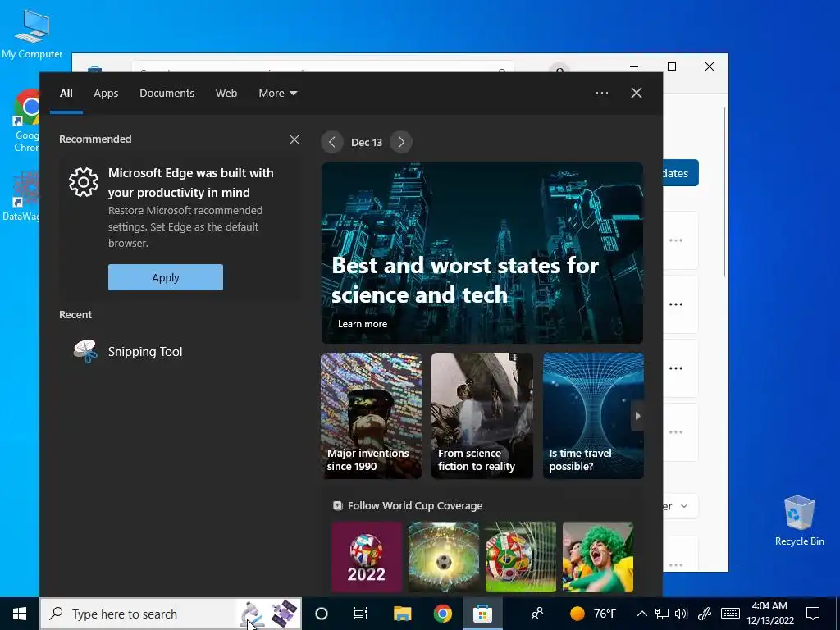Click the updates button in Store window
Screen dimensions: 840x630
click(681, 173)
